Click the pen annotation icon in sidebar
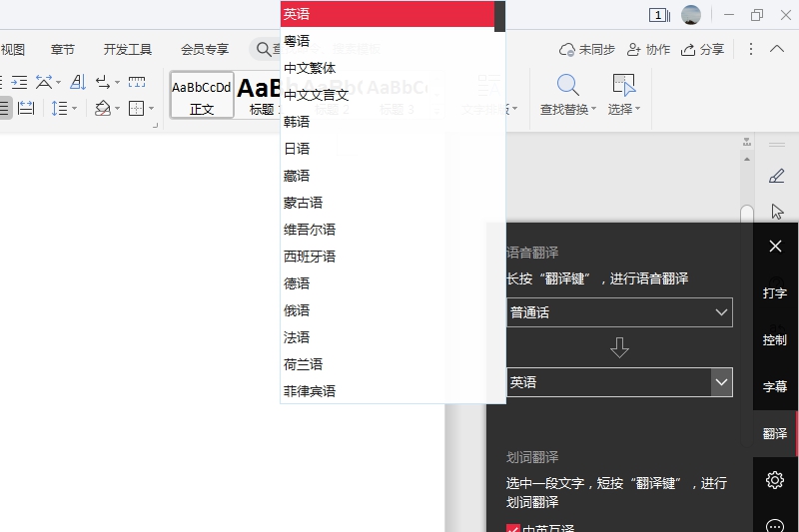The height and width of the screenshot is (532, 799). coord(776,176)
